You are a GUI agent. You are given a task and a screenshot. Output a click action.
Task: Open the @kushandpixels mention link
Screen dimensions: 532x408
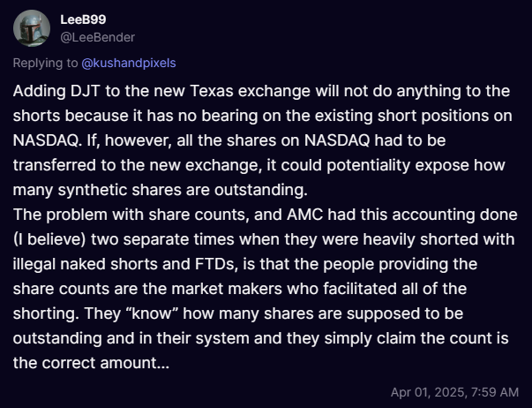pos(129,64)
